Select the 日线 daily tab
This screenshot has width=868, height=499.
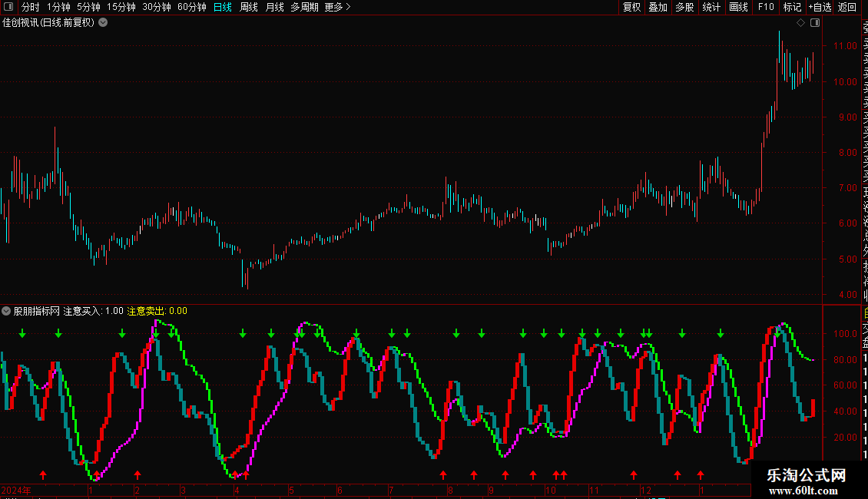223,7
